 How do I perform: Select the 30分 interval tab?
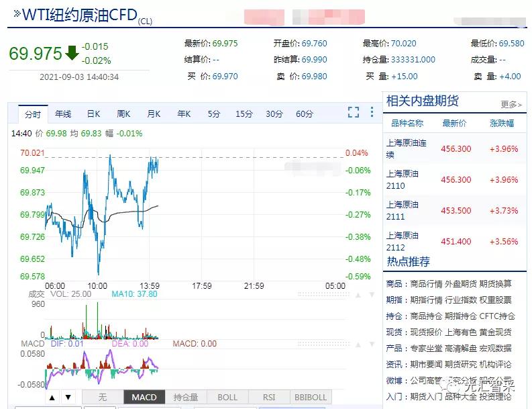tap(274, 113)
